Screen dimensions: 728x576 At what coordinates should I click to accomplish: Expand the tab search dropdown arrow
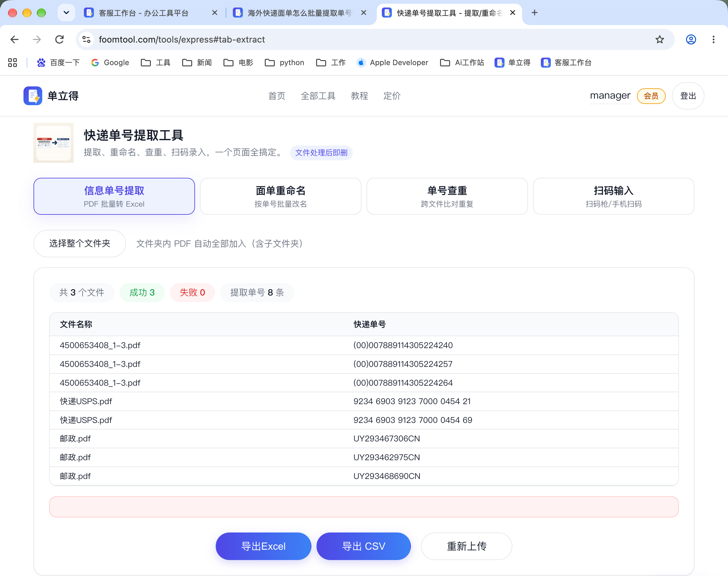[66, 13]
